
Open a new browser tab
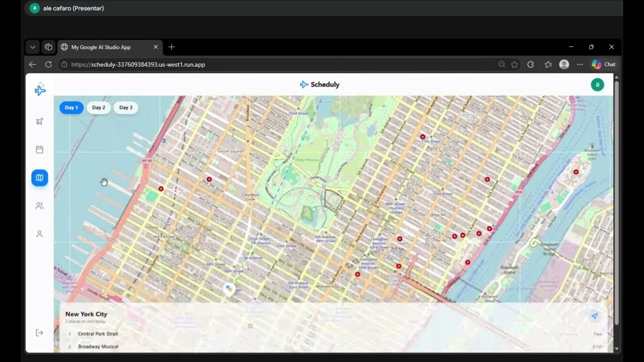172,47
